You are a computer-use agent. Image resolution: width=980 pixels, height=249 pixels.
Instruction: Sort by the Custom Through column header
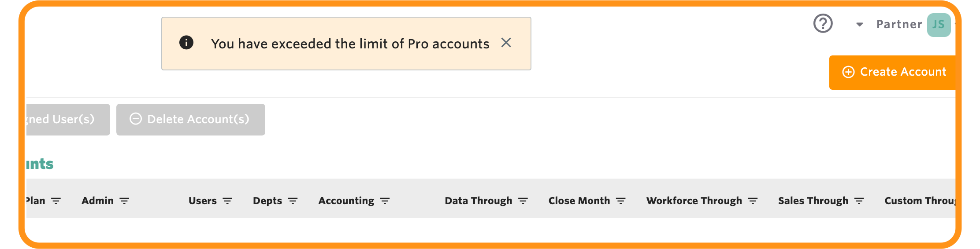point(920,201)
